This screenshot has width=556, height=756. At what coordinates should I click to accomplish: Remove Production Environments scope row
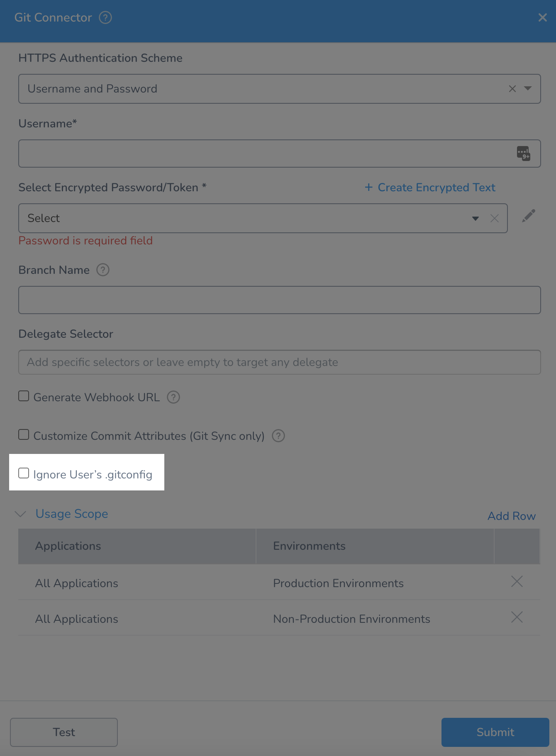(517, 582)
